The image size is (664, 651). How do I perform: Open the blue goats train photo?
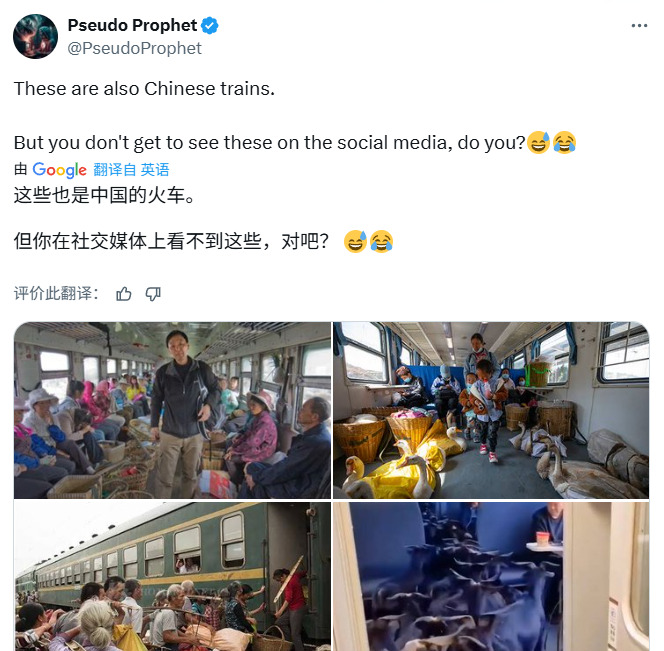(491, 576)
